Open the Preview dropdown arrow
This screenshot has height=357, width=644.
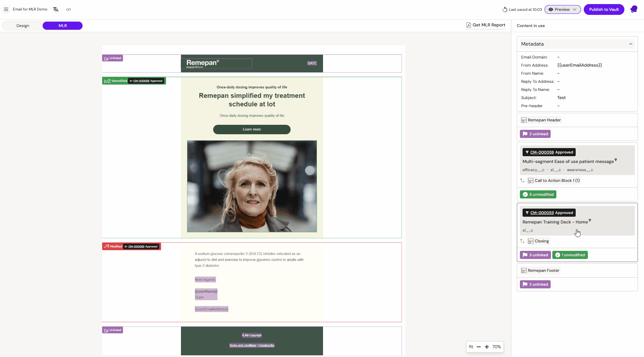click(574, 9)
